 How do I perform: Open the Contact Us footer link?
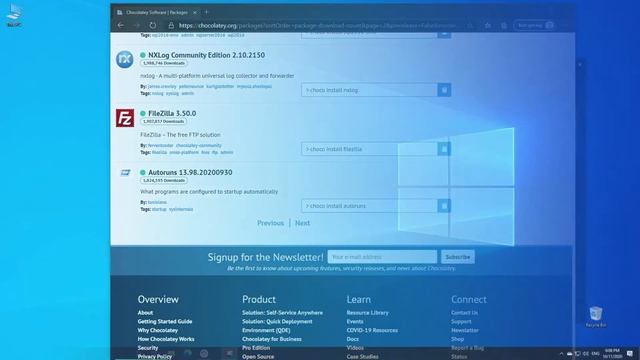464,313
